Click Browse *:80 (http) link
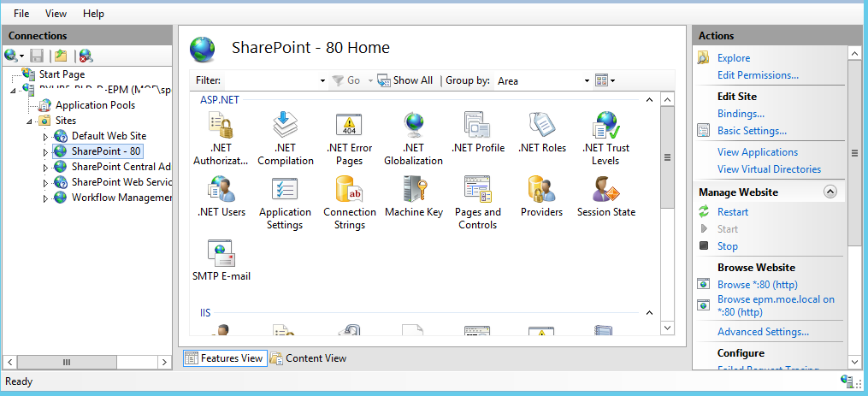The image size is (868, 396). (x=758, y=285)
